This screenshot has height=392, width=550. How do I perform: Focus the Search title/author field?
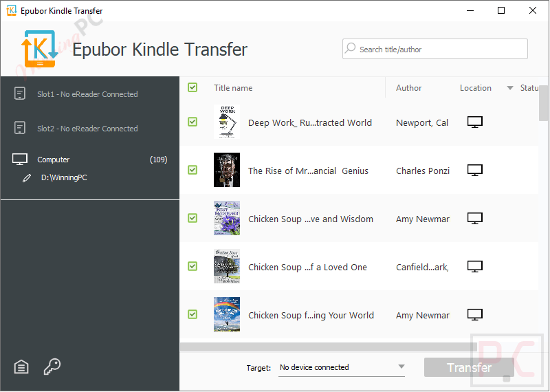[x=435, y=49]
